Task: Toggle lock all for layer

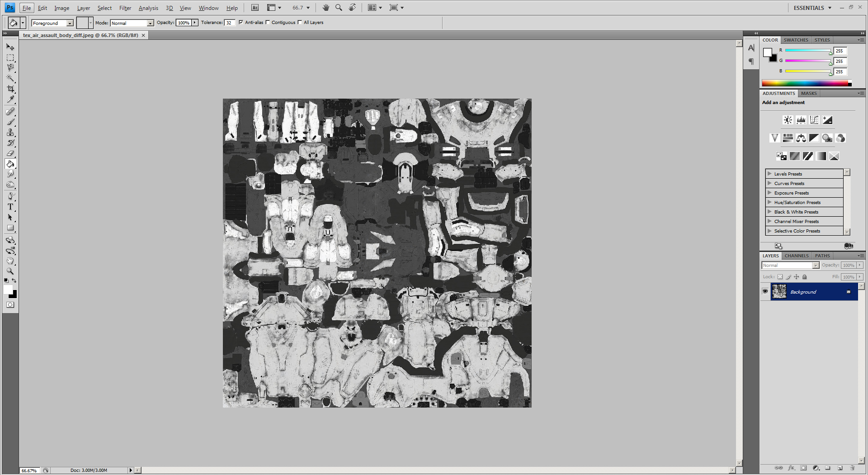Action: [805, 277]
